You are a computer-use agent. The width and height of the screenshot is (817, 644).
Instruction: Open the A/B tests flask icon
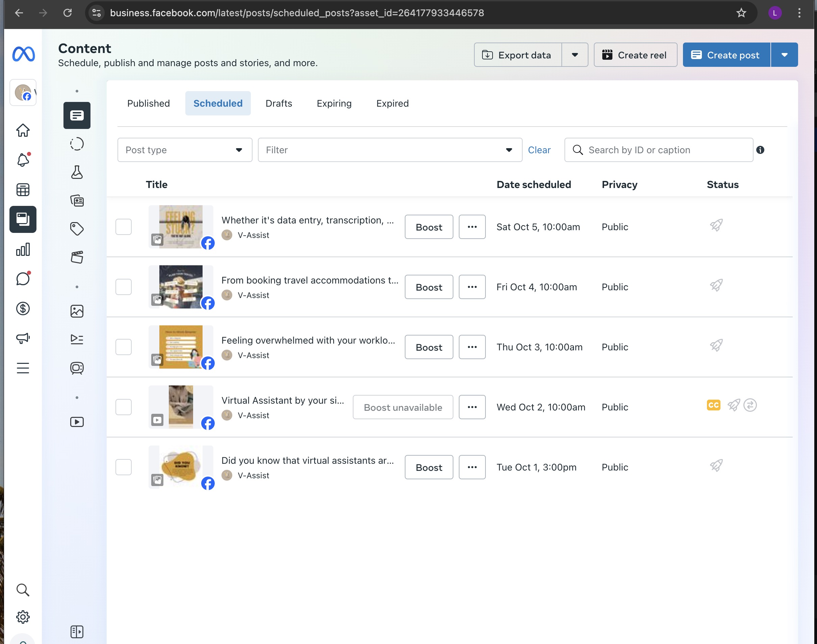[77, 172]
